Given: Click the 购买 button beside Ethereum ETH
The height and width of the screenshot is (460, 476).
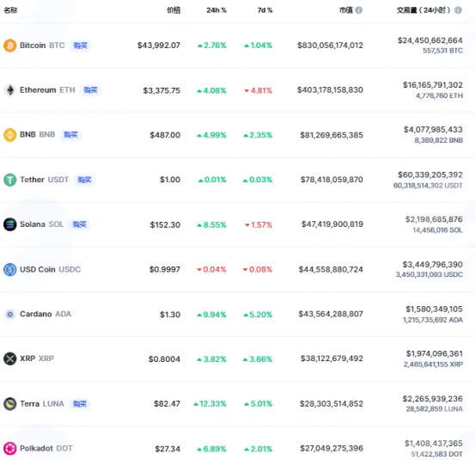Looking at the screenshot, I should coord(90,90).
